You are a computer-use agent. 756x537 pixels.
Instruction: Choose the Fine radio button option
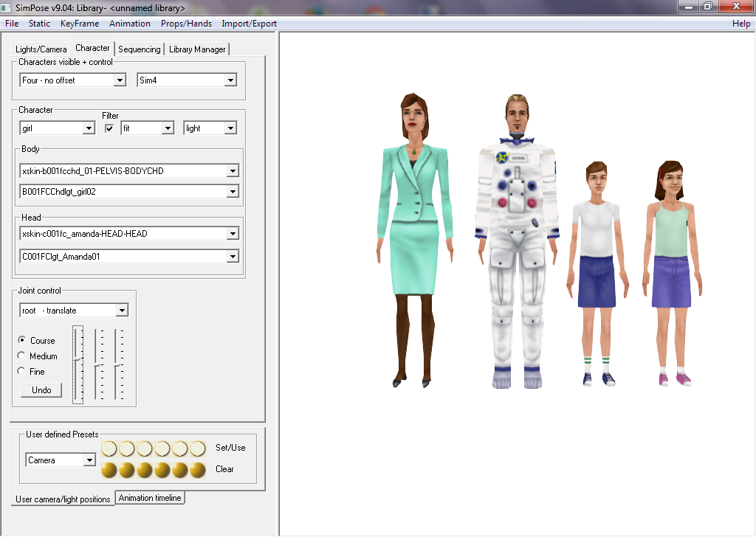coord(21,372)
